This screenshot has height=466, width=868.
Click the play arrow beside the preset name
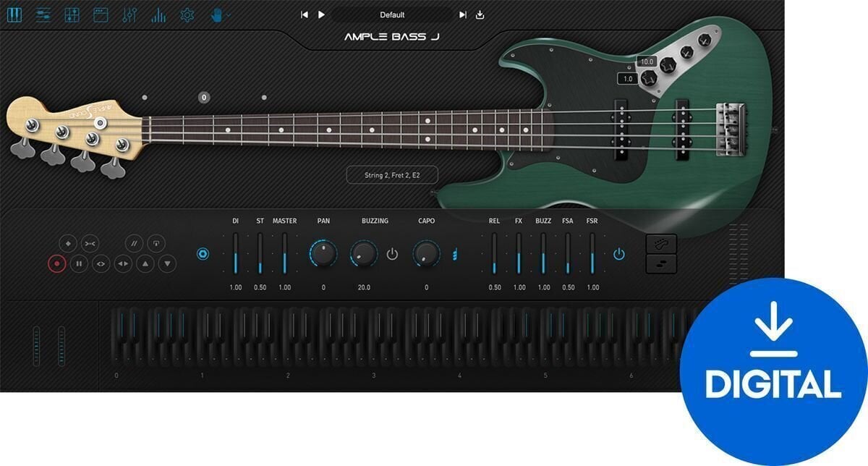[x=321, y=14]
